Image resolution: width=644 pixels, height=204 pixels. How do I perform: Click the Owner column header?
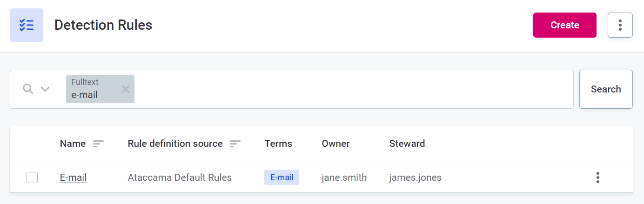coord(335,144)
